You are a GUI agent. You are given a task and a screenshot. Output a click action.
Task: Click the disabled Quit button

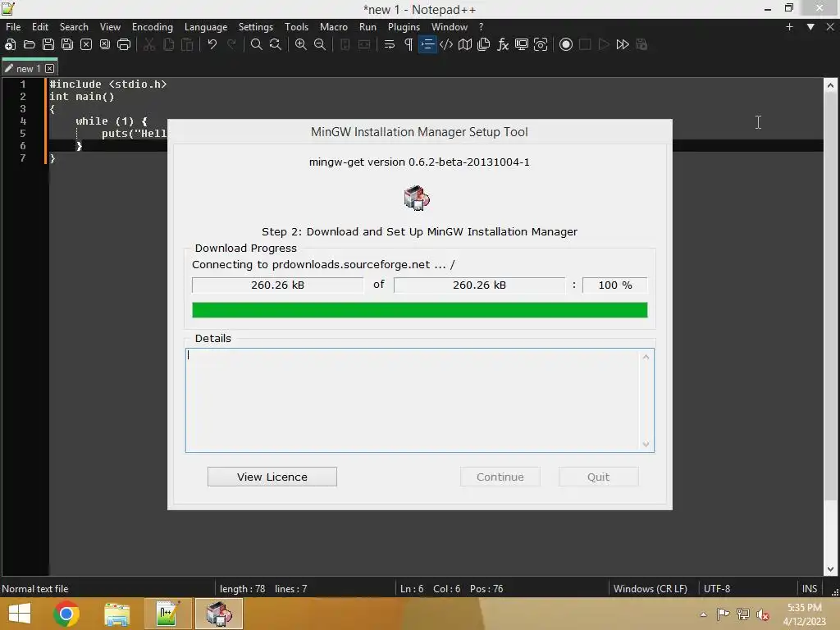[x=598, y=477]
